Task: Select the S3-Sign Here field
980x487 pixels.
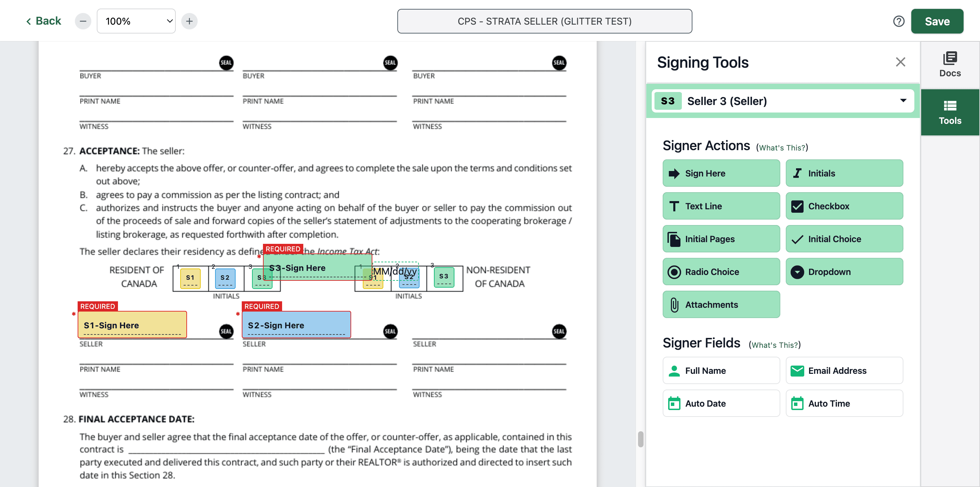Action: [317, 267]
